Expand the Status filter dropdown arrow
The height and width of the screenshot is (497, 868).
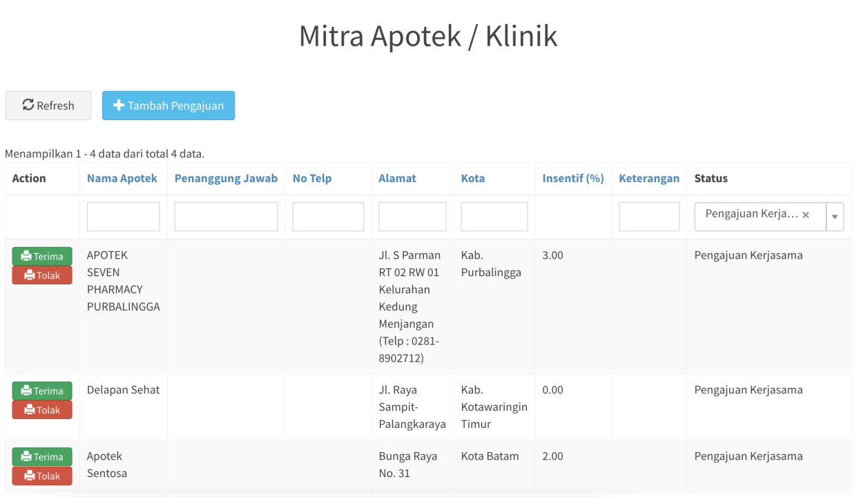(835, 217)
